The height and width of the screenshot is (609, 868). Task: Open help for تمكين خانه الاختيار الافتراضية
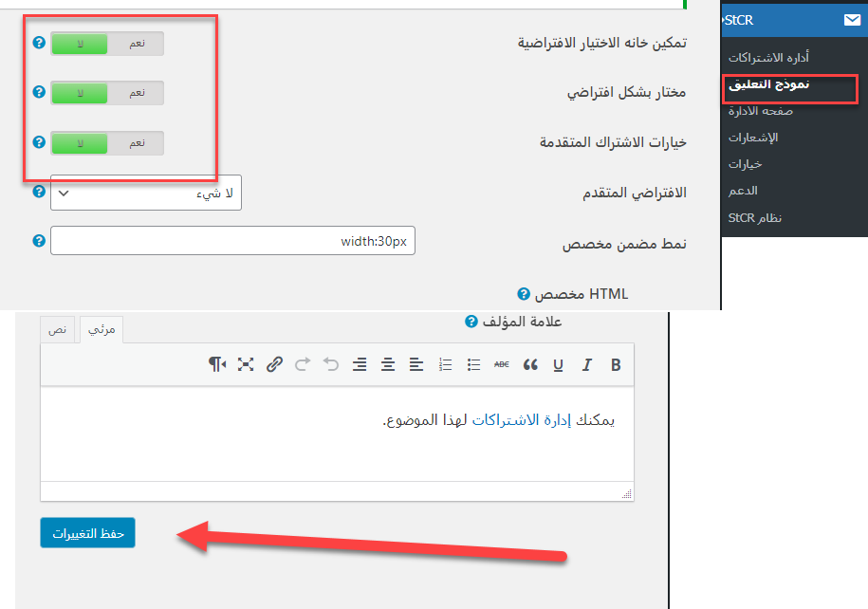pyautogui.click(x=39, y=42)
